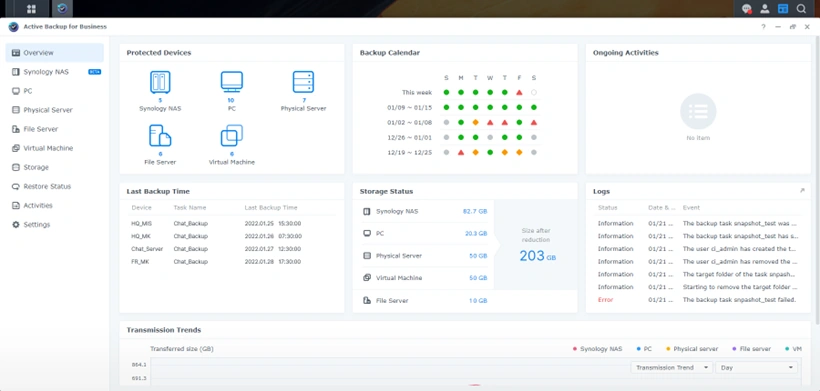Toggle VM legend in Transmission Trends
Viewport: 820px width, 391px height.
794,349
